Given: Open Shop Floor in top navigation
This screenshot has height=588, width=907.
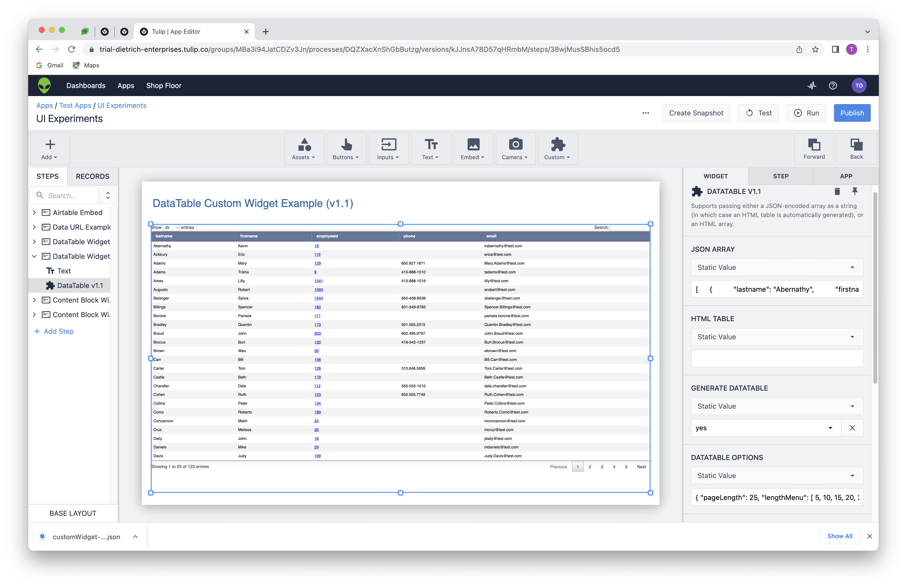Looking at the screenshot, I should [164, 85].
